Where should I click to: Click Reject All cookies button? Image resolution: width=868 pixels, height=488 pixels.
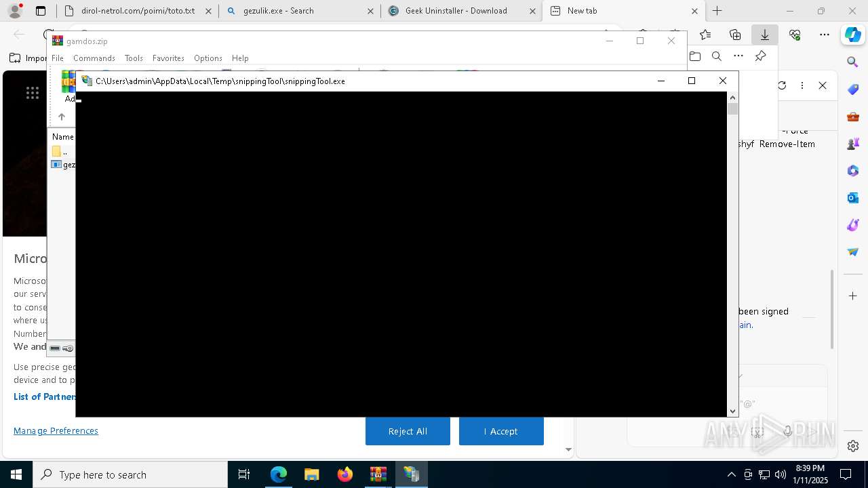408,431
